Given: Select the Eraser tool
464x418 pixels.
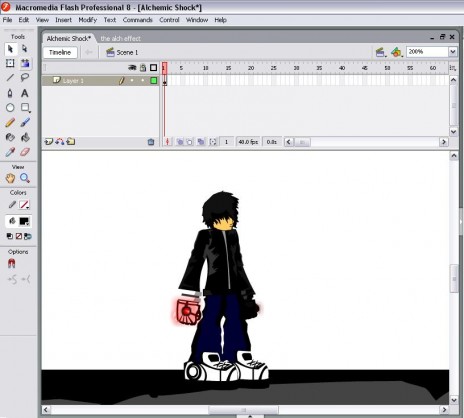Looking at the screenshot, I should point(25,152).
